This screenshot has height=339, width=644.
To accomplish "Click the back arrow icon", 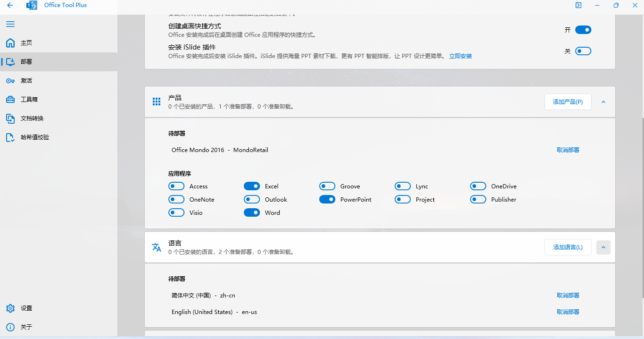I will point(10,5).
